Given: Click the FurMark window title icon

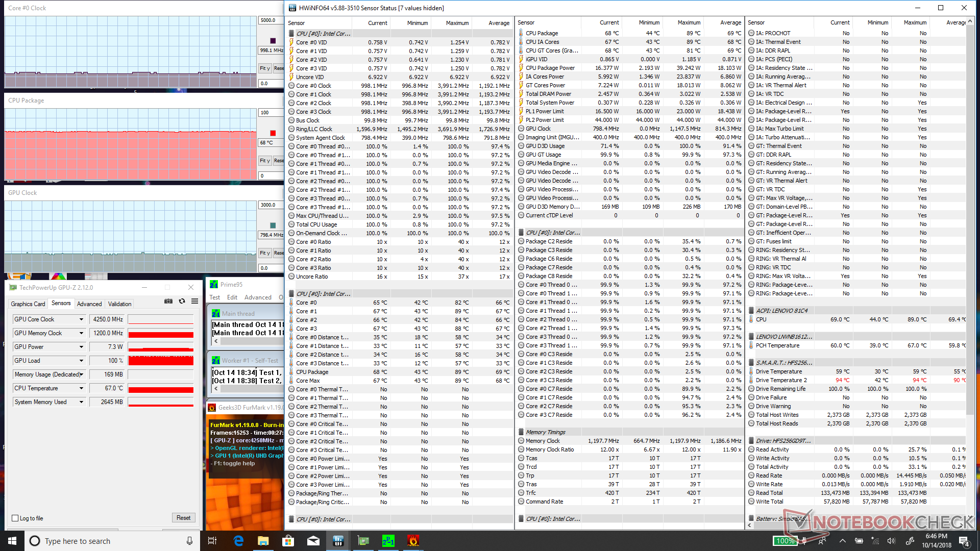Looking at the screenshot, I should pyautogui.click(x=212, y=408).
